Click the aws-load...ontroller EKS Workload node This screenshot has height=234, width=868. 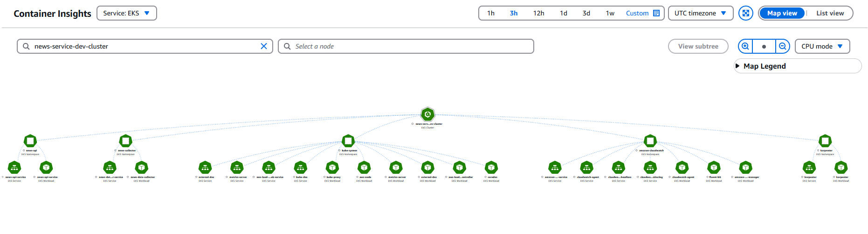pos(460,167)
